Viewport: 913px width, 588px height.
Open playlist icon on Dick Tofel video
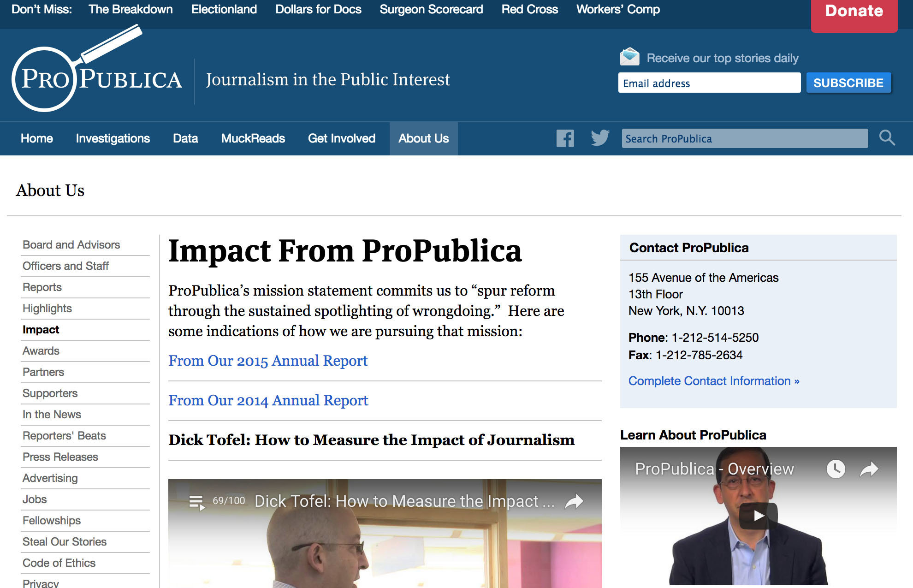click(197, 502)
